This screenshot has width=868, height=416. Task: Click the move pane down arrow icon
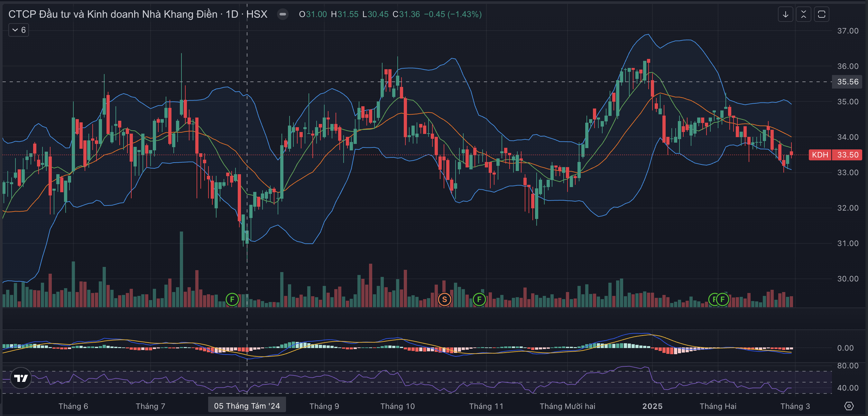click(785, 14)
